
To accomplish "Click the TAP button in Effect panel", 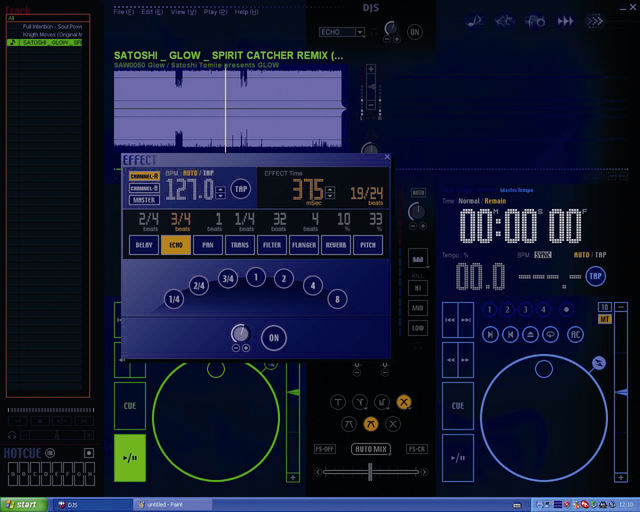I will pyautogui.click(x=241, y=189).
